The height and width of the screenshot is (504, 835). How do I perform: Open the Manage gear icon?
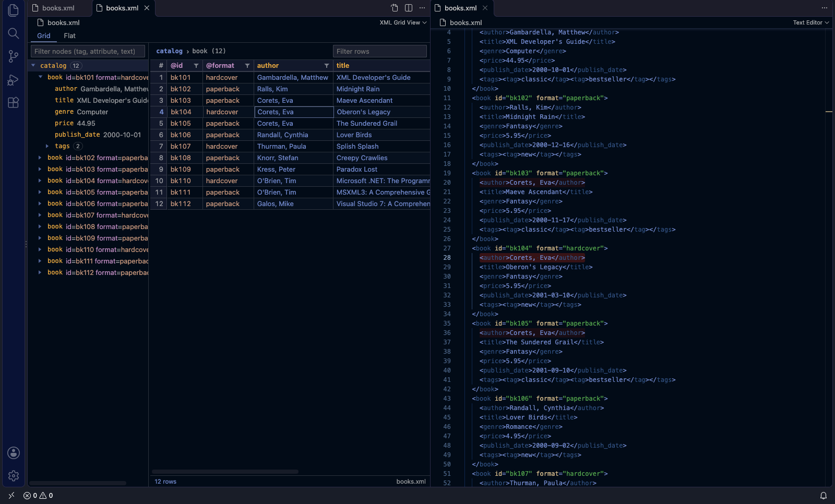(x=14, y=476)
